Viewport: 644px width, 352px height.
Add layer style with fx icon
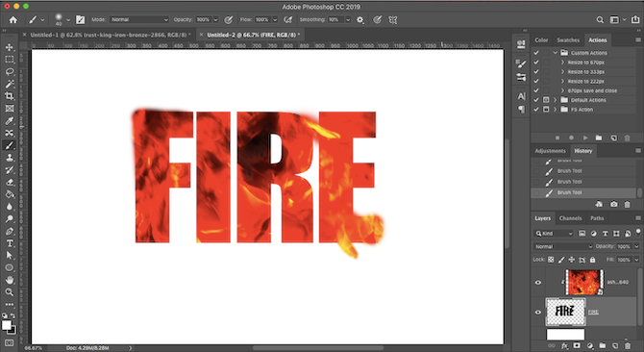point(565,346)
